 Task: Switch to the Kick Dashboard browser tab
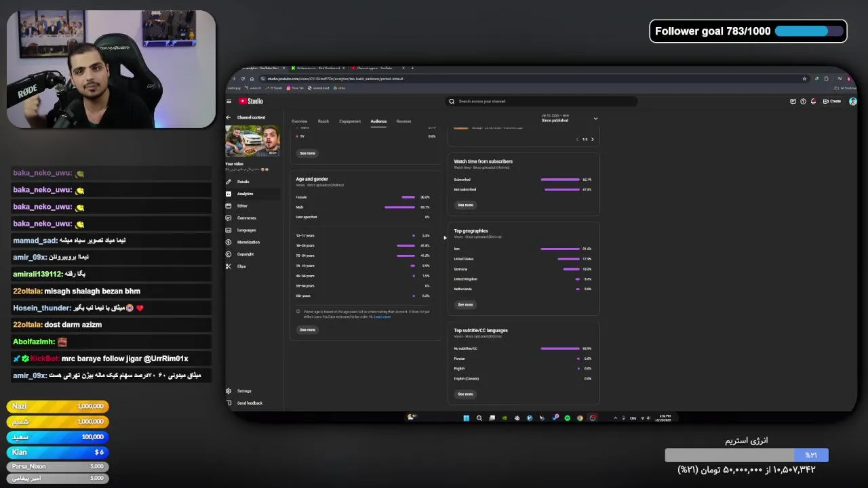pos(317,68)
